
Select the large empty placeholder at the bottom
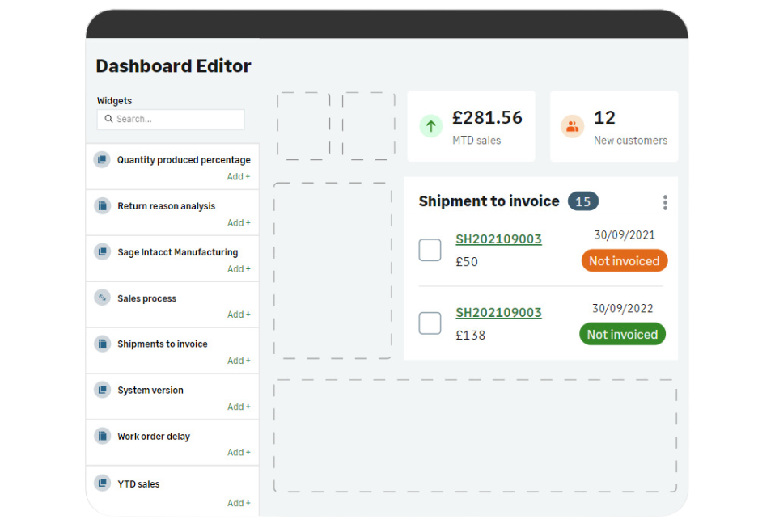coord(475,436)
